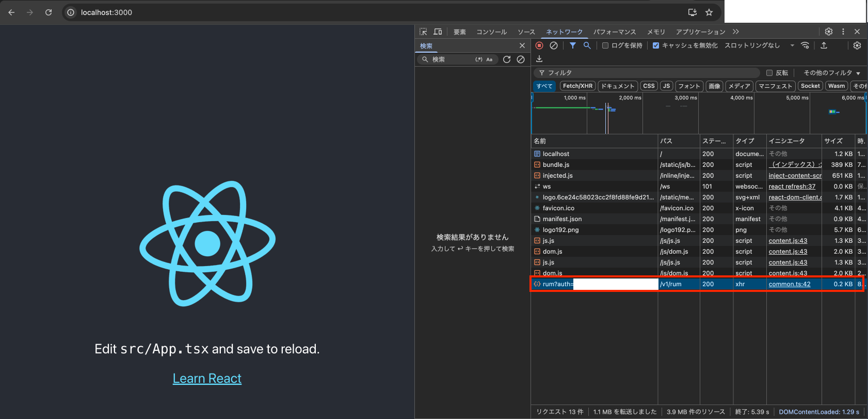This screenshot has height=419, width=868.
Task: Enable the preserve log checkbox
Action: point(605,45)
